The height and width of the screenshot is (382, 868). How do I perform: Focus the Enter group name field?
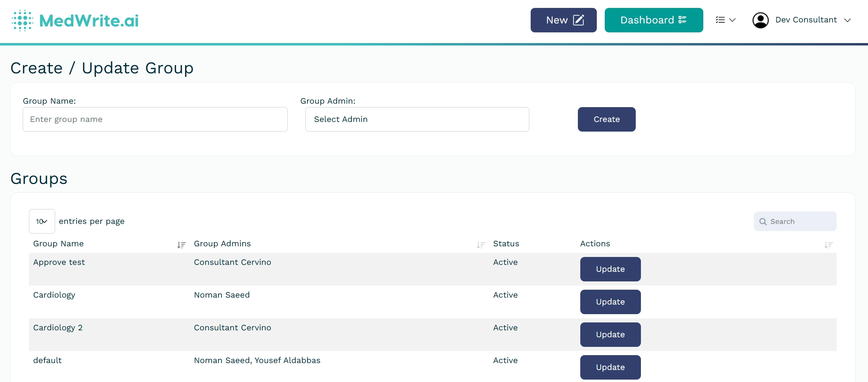[x=155, y=119]
